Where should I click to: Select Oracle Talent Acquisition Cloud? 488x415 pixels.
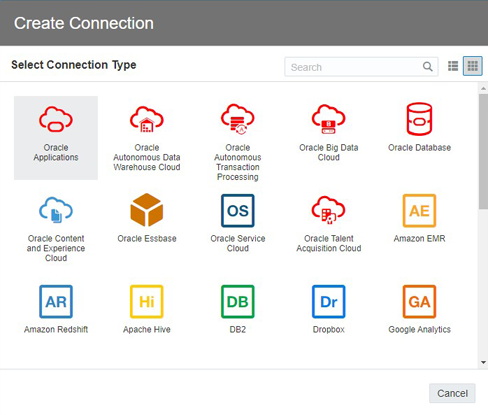coord(329,229)
